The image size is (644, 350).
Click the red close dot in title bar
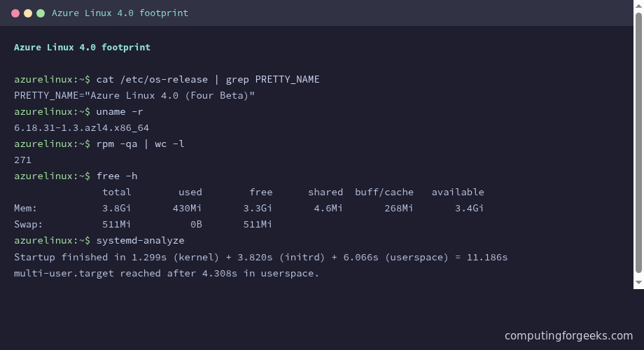15,13
